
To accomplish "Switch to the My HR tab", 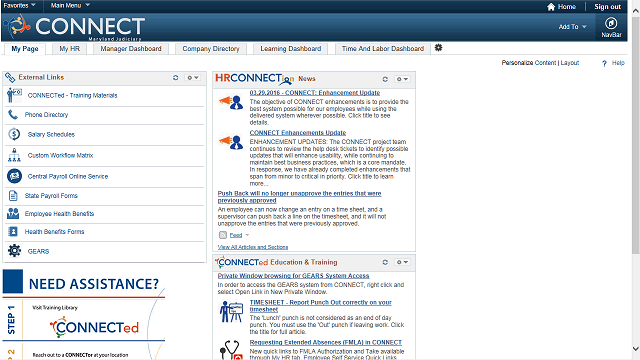I will click(69, 49).
